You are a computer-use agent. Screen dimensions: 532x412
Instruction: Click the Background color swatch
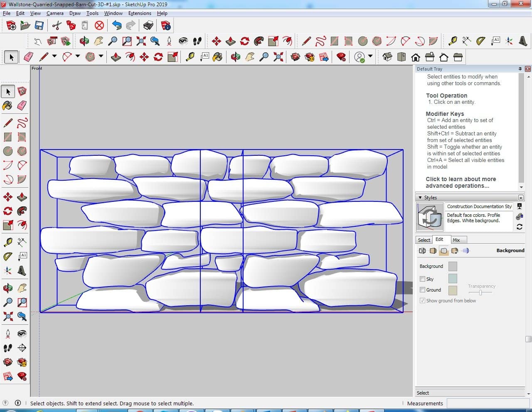(x=453, y=266)
